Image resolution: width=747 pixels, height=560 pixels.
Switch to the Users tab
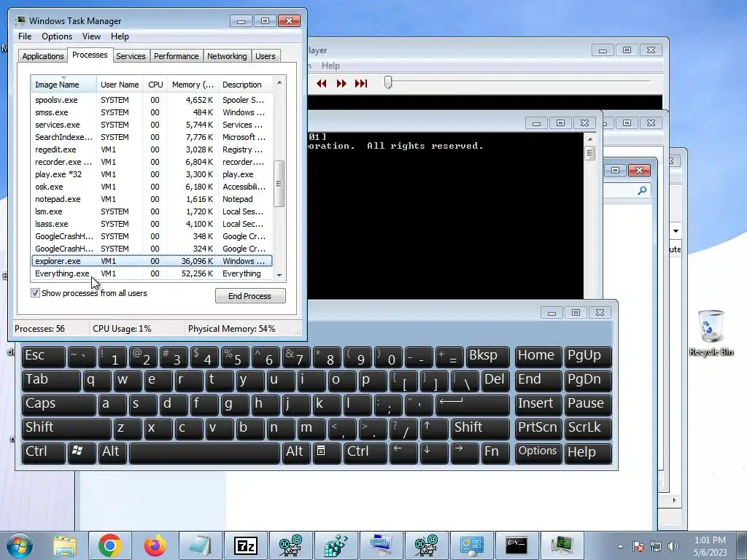coord(266,56)
